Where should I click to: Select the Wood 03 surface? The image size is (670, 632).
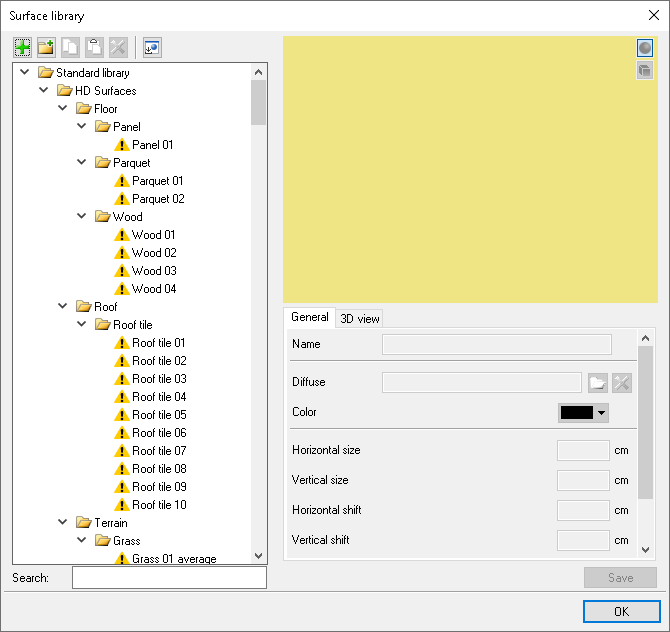pos(154,271)
